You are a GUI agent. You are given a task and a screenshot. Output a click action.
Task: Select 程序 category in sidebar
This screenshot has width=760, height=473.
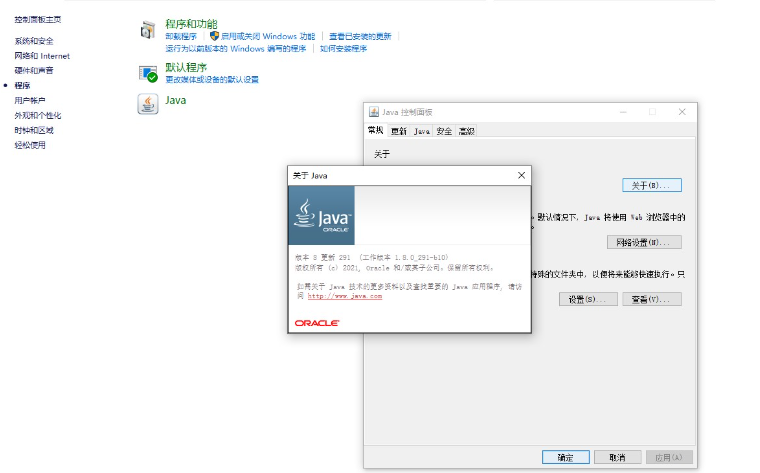(22, 86)
